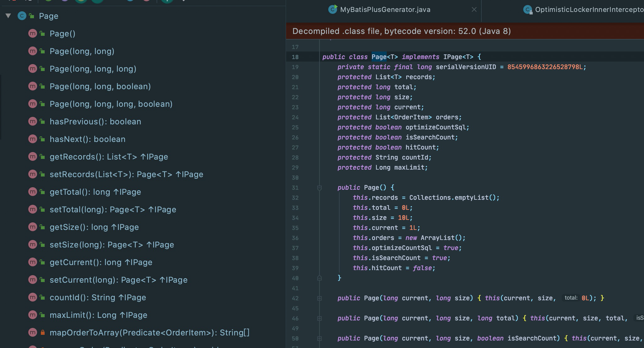Click the 'total:' inlay hint on line 42
Screen dimensions: 644x348
tap(571, 298)
